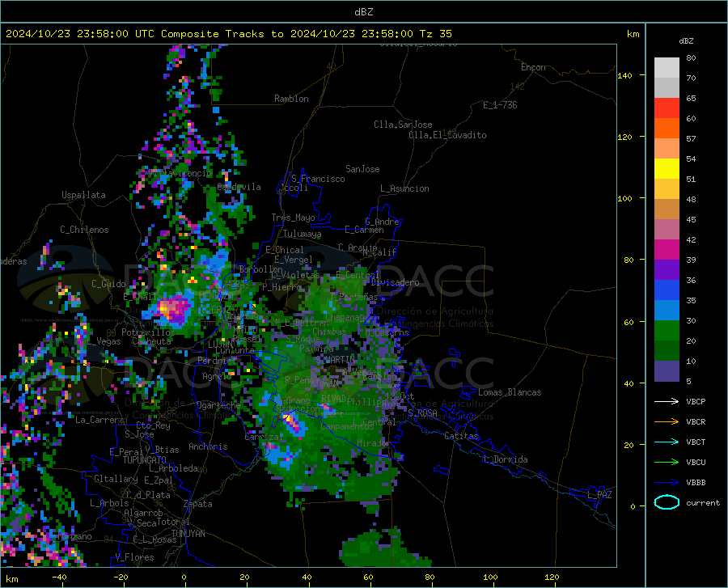Click the 'V_Flores' map label
The width and height of the screenshot is (728, 588).
(x=134, y=557)
